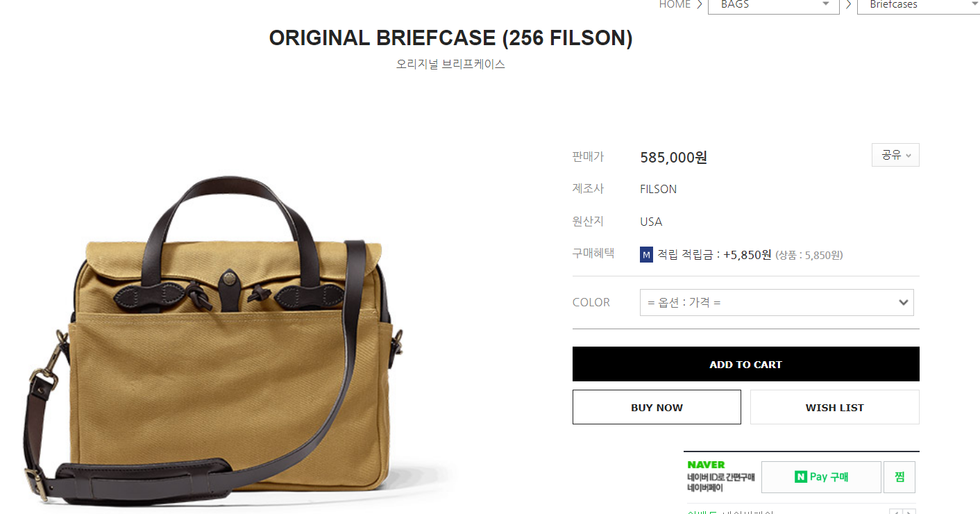Viewport: 980px width, 514px height.
Task: Open the 공유 share dropdown
Action: pos(895,155)
